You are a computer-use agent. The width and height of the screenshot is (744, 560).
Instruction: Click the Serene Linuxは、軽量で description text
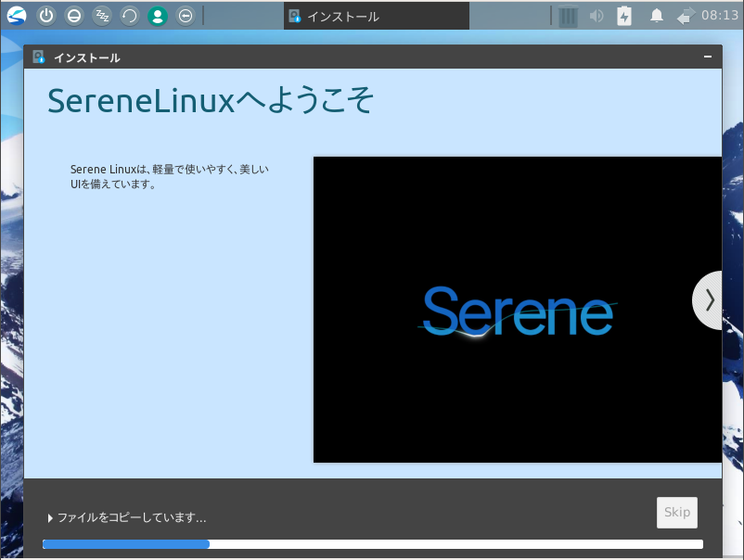[170, 176]
